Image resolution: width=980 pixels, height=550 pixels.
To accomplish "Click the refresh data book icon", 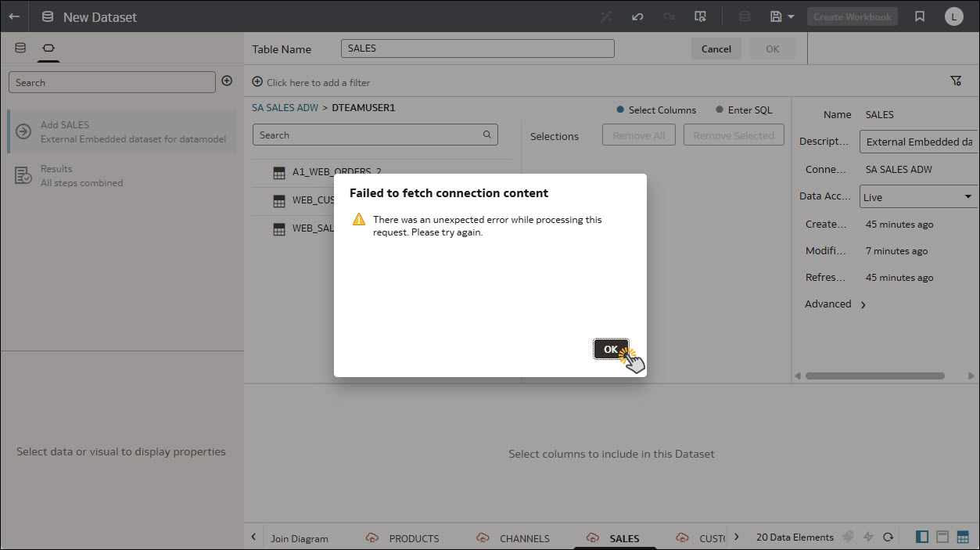I will pos(701,16).
